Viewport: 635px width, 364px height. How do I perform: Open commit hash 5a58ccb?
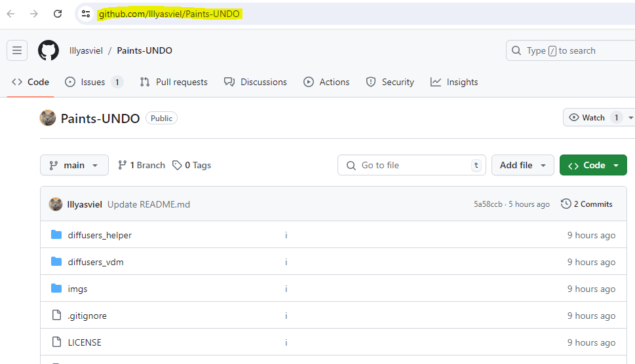(488, 204)
